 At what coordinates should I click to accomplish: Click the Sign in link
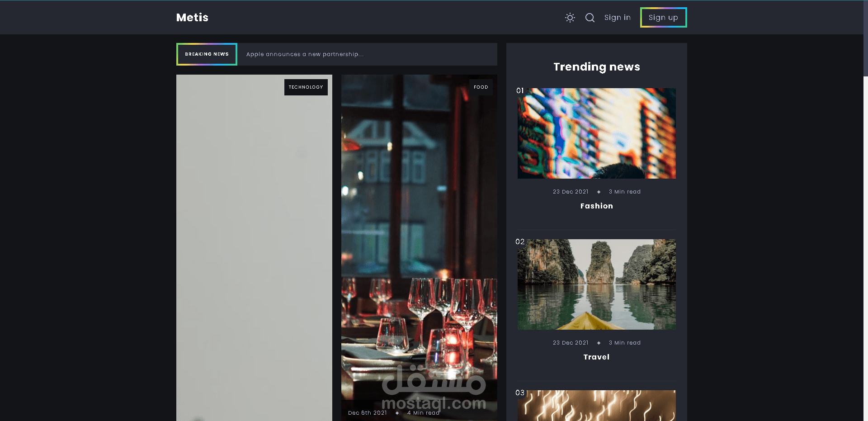[618, 18]
